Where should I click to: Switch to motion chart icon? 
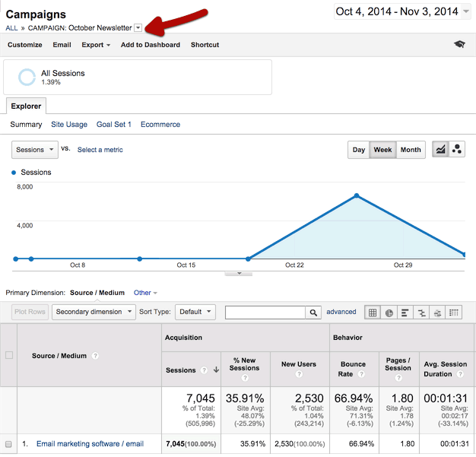tap(457, 150)
